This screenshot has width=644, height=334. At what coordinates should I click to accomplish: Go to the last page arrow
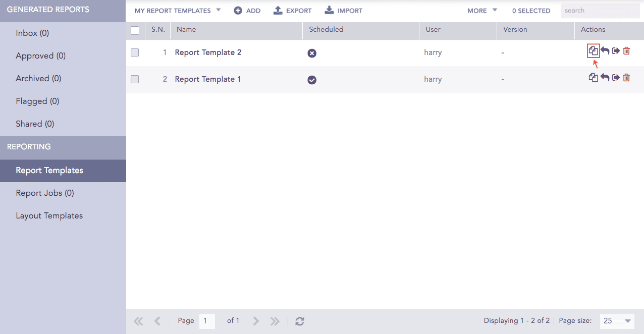coord(275,321)
